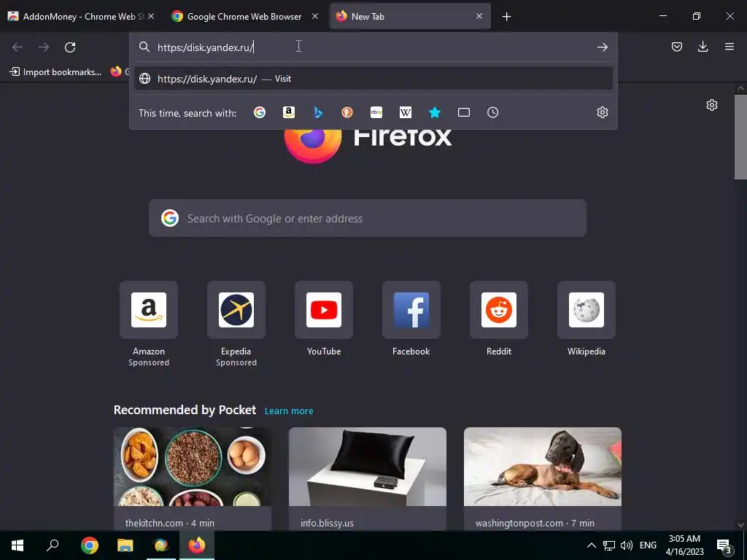Open Windows Start menu
This screenshot has height=560, width=747.
point(18,545)
